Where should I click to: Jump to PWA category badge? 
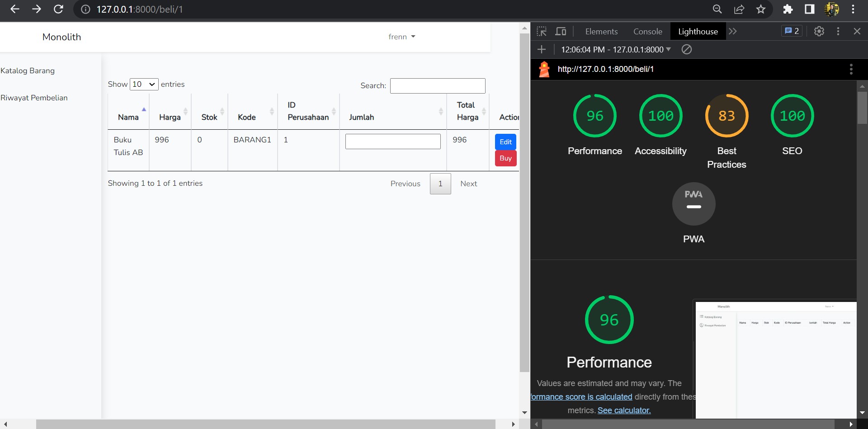tap(694, 204)
